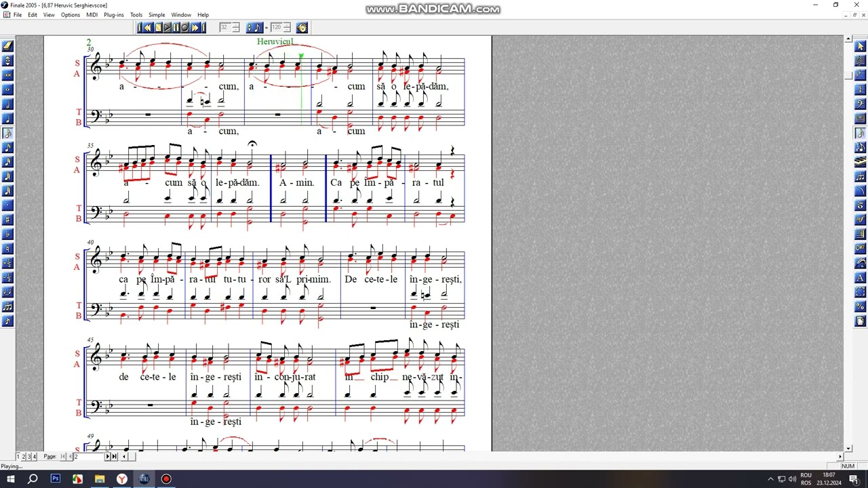Open the Tools menu
The image size is (868, 488).
point(136,15)
